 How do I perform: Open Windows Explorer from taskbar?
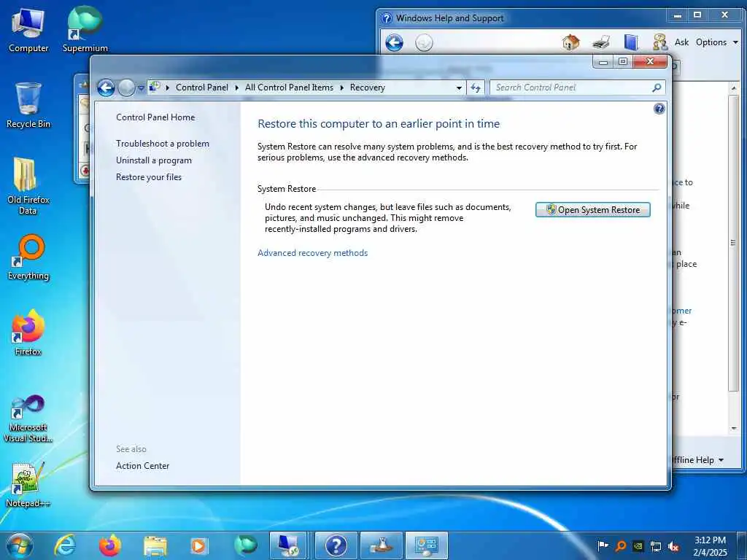pos(155,545)
